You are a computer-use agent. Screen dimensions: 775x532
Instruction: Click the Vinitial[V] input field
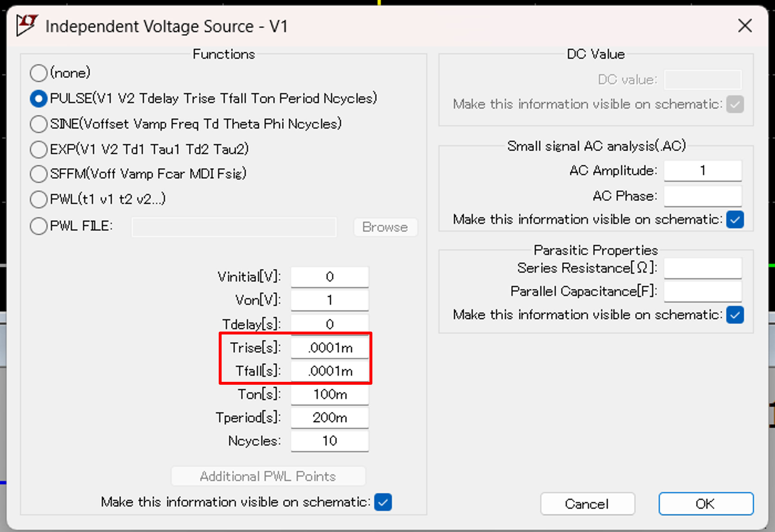click(x=330, y=277)
